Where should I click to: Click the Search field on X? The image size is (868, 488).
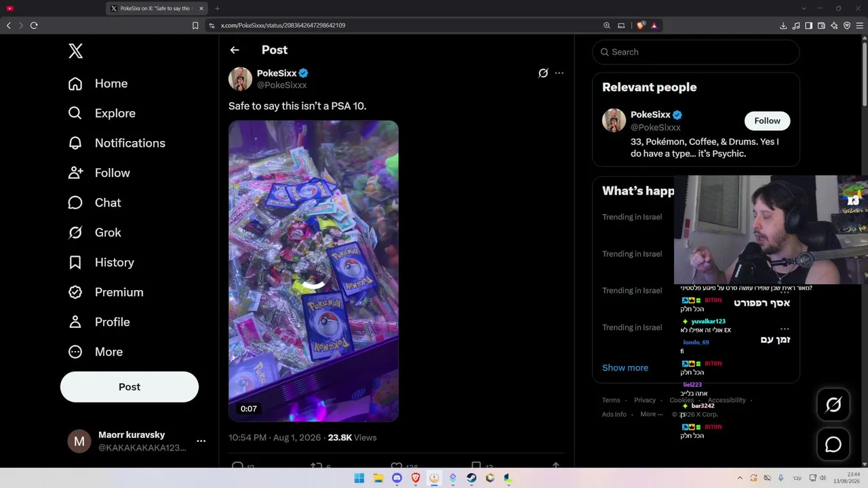point(696,52)
